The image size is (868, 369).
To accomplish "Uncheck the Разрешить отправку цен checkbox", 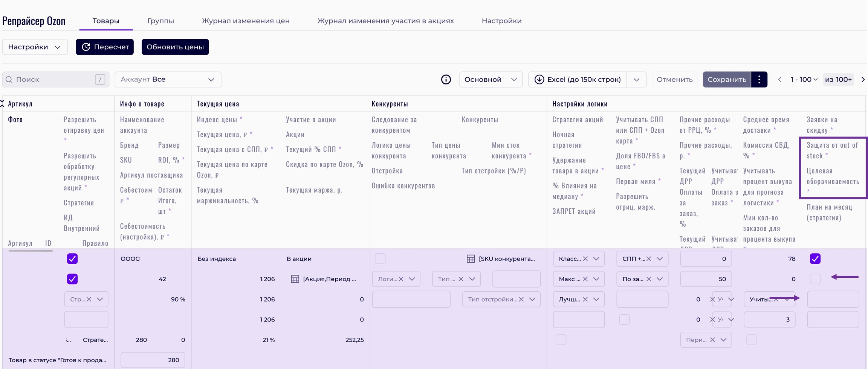I will point(72,259).
